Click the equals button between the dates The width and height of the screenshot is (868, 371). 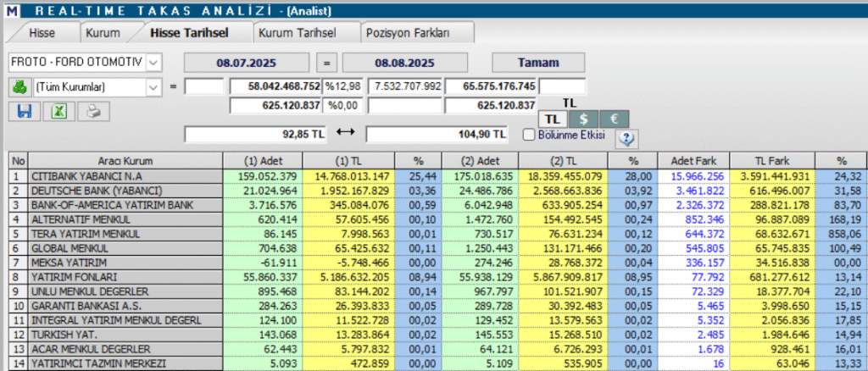click(326, 62)
